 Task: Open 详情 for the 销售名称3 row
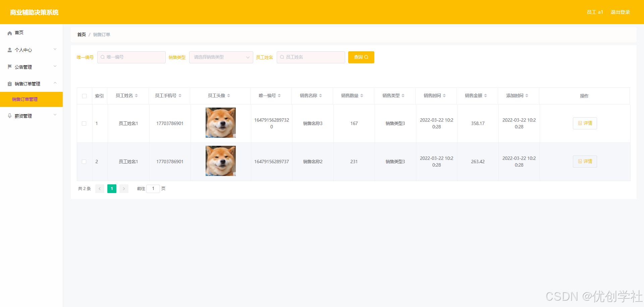click(585, 123)
